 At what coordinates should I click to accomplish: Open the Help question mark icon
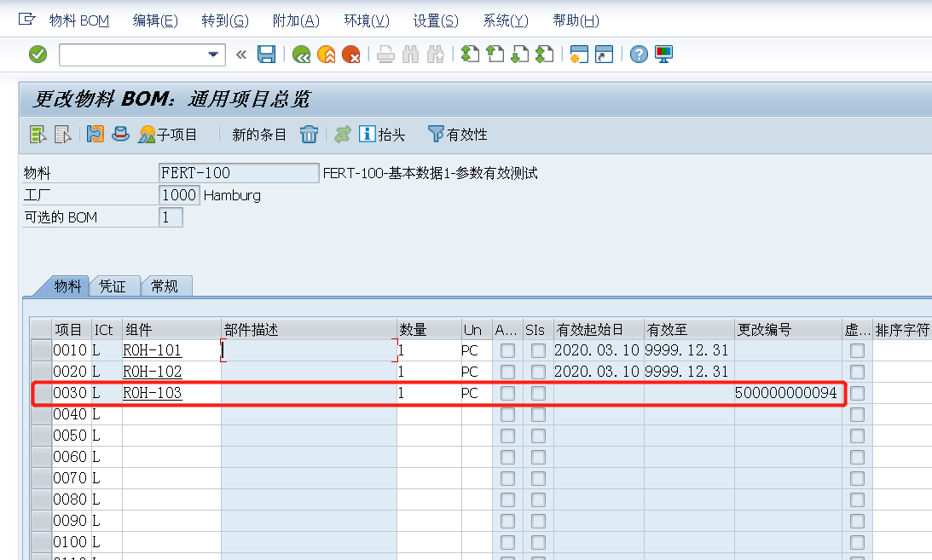[639, 55]
